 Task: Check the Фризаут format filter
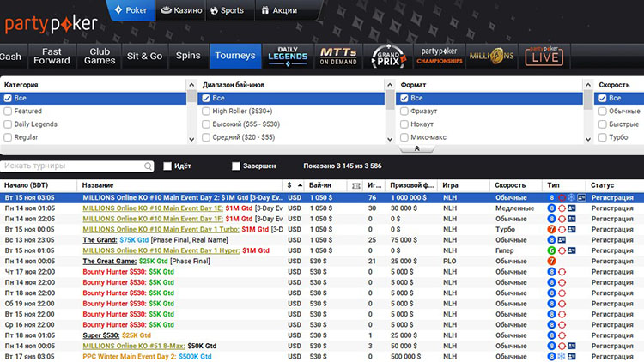pos(404,112)
